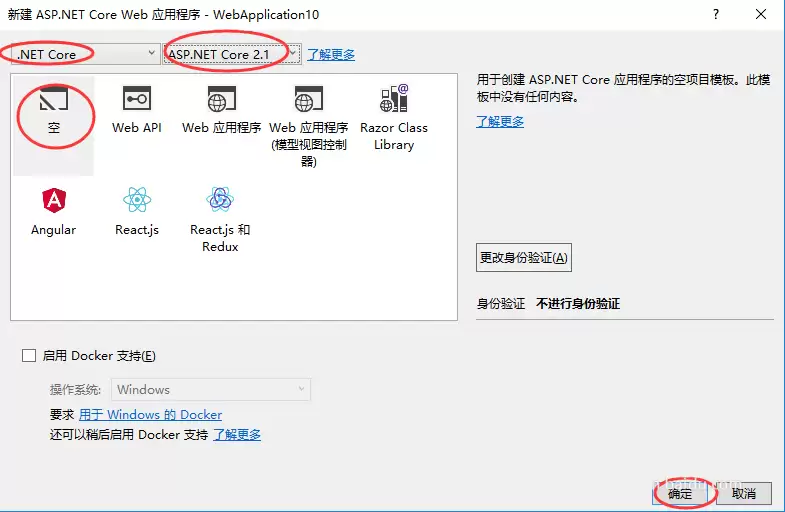785x512 pixels.
Task: Expand the 操作系统 Windows dropdown
Action: coord(211,389)
